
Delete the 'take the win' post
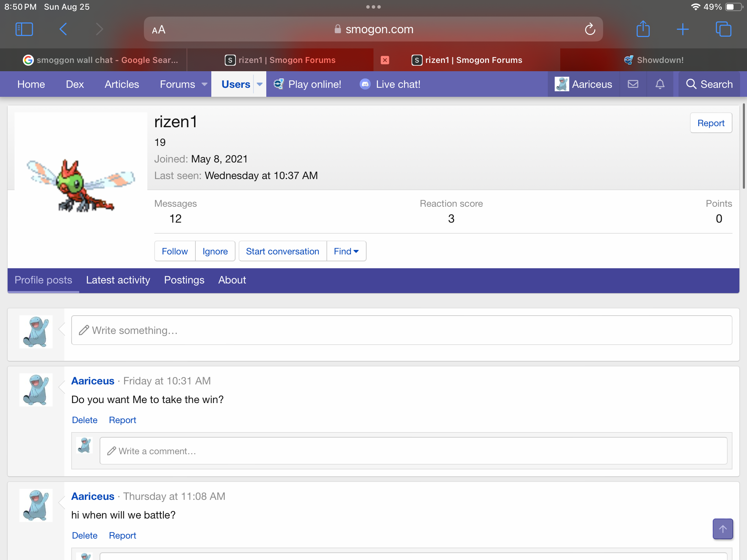point(85,420)
